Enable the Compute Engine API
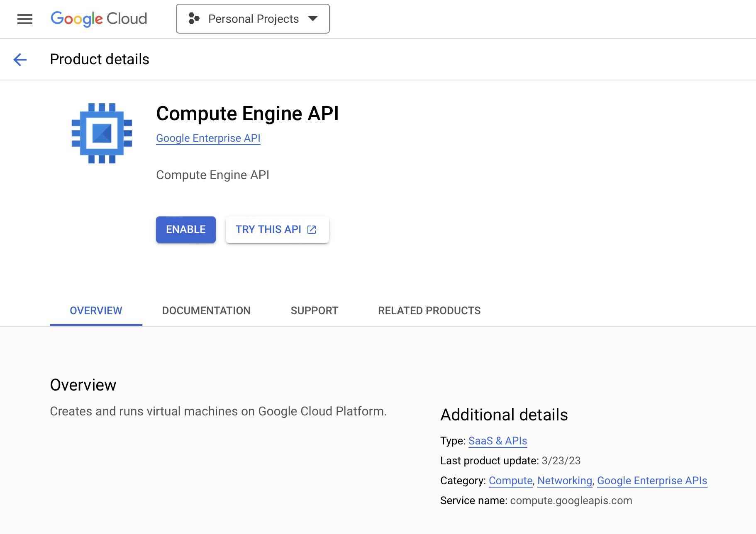This screenshot has height=534, width=756. [x=185, y=229]
